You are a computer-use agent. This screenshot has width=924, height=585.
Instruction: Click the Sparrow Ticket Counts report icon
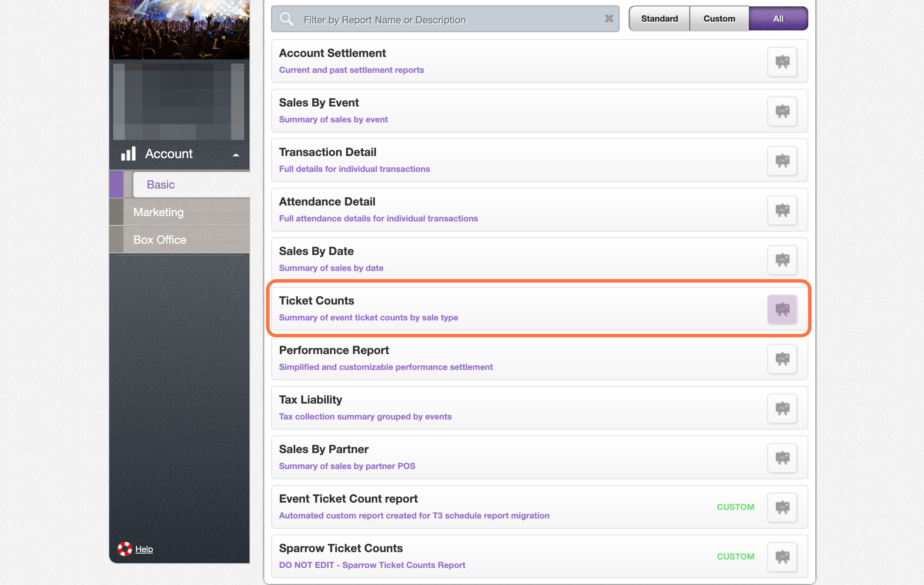[782, 557]
